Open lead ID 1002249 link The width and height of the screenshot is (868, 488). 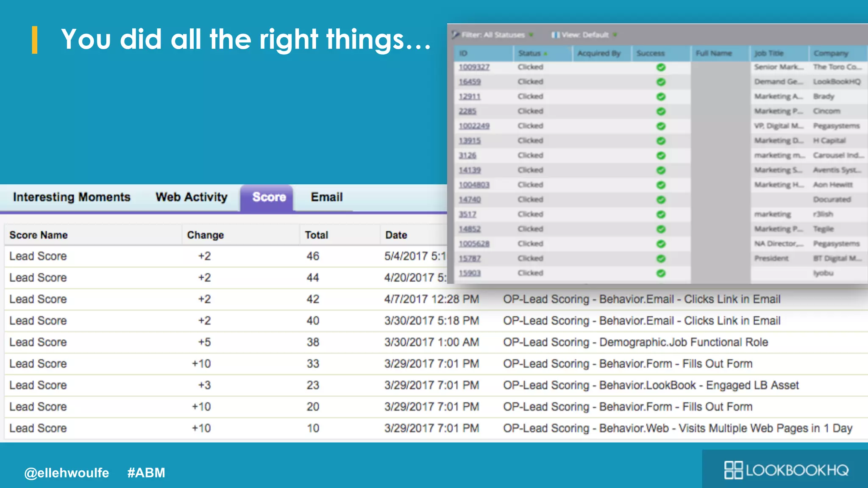point(474,126)
